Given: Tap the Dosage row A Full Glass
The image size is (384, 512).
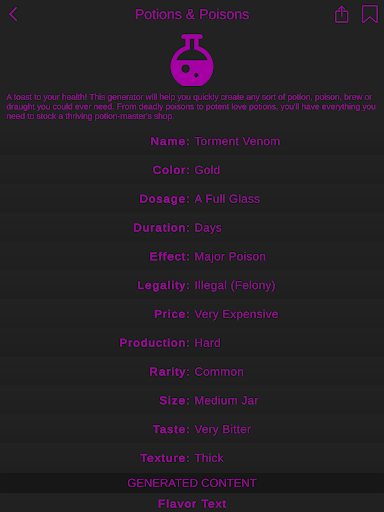Looking at the screenshot, I should click(x=192, y=199).
